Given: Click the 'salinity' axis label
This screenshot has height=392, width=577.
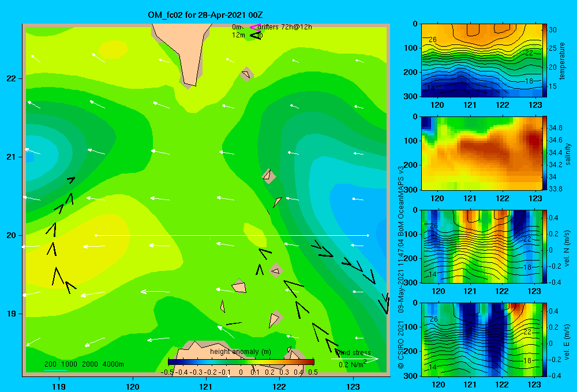Looking at the screenshot, I should (x=568, y=154).
